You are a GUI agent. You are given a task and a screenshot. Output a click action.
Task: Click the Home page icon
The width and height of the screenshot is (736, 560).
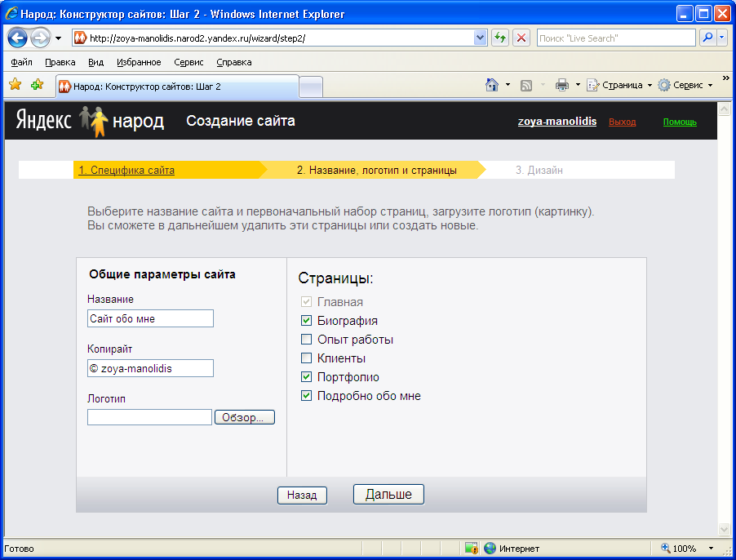pyautogui.click(x=492, y=85)
